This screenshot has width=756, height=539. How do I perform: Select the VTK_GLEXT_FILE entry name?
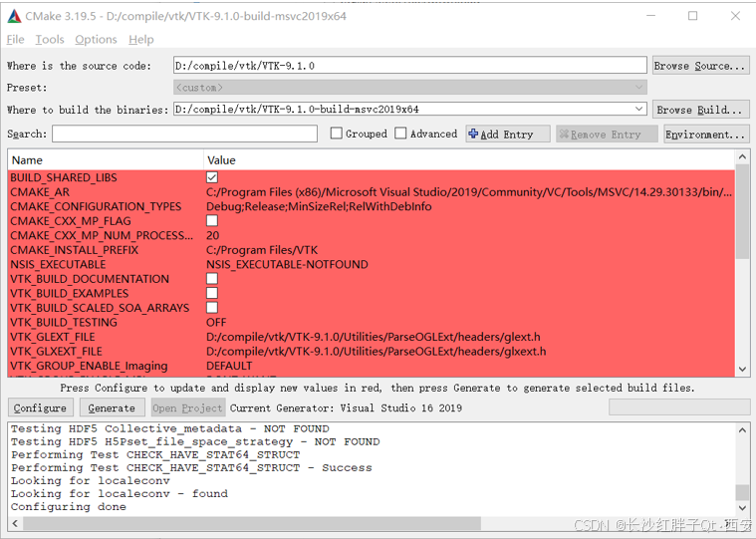tap(53, 337)
